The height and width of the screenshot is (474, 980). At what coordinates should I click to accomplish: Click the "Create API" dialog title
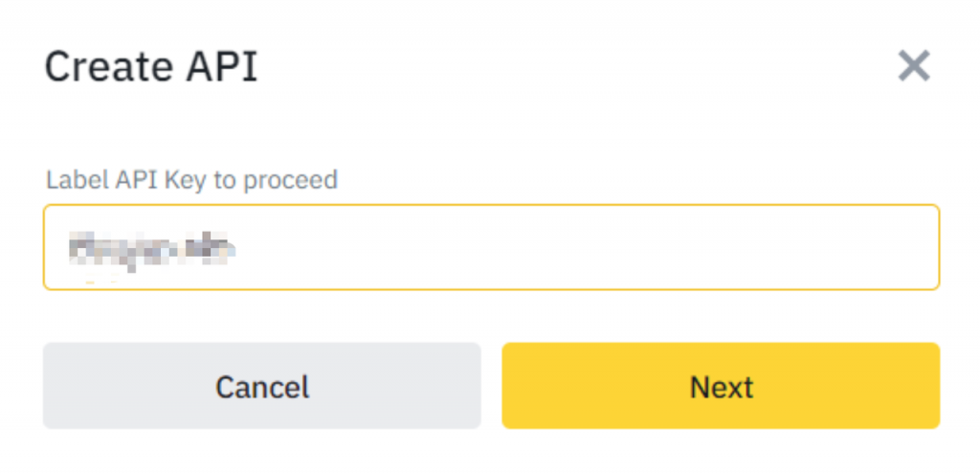point(151,68)
